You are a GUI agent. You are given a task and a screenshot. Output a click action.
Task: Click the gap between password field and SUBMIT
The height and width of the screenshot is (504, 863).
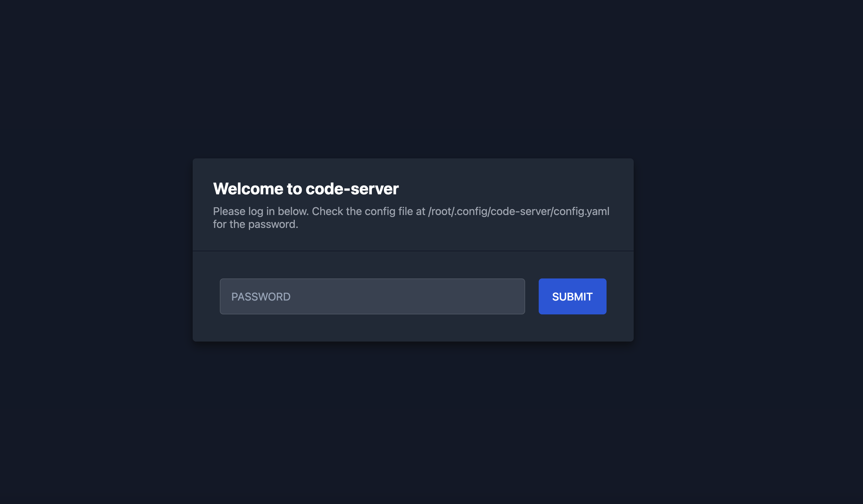pyautogui.click(x=532, y=296)
